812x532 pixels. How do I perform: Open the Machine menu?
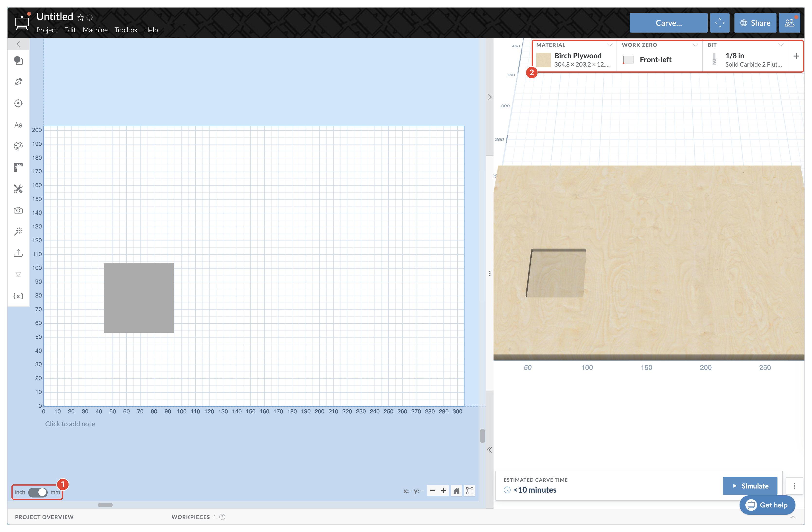point(95,30)
